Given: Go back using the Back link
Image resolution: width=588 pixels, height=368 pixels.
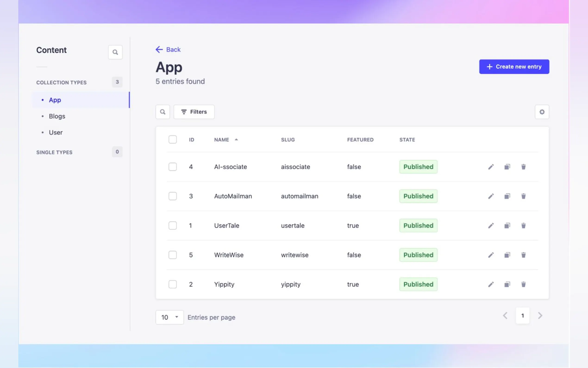Looking at the screenshot, I should coord(168,49).
